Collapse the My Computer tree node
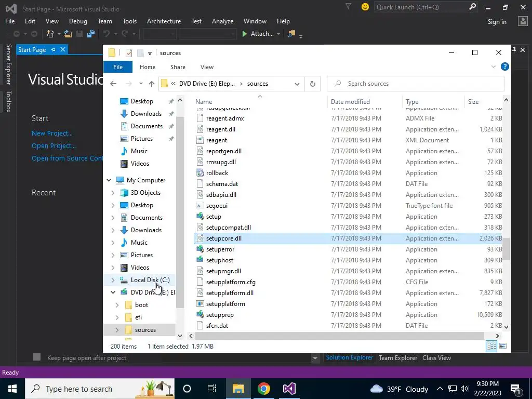 [109, 180]
